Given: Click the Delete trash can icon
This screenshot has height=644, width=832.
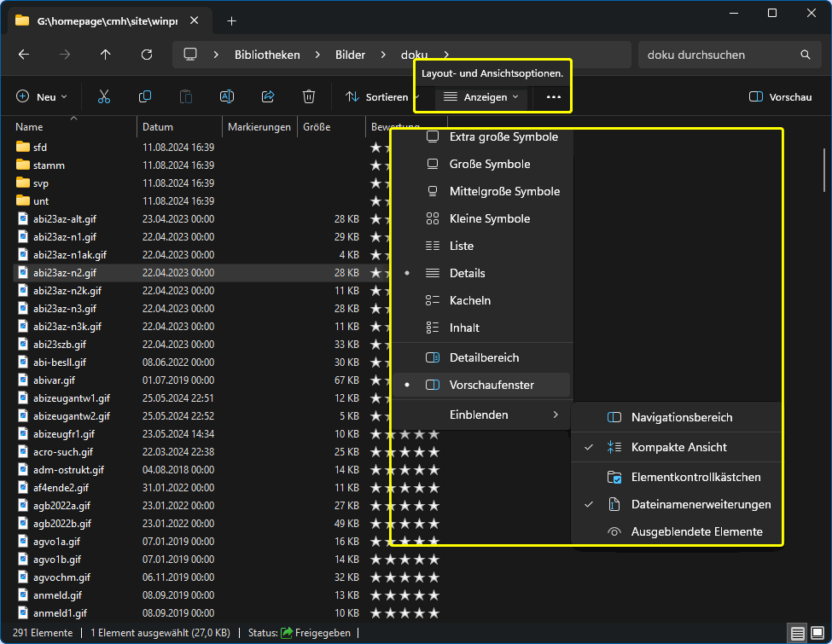Looking at the screenshot, I should [x=309, y=97].
